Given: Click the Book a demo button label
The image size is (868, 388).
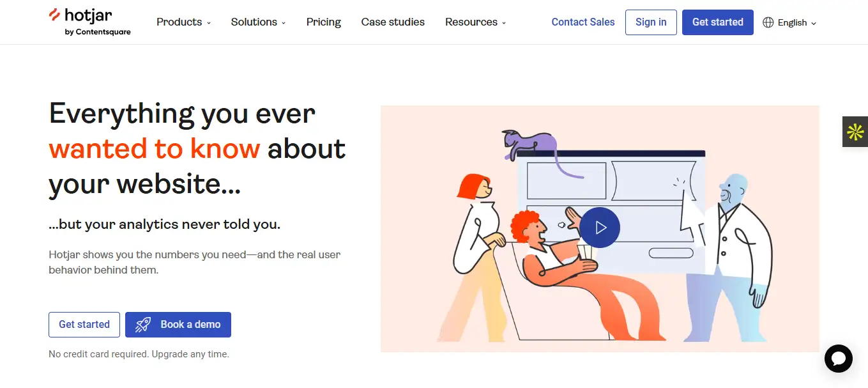Looking at the screenshot, I should 190,324.
